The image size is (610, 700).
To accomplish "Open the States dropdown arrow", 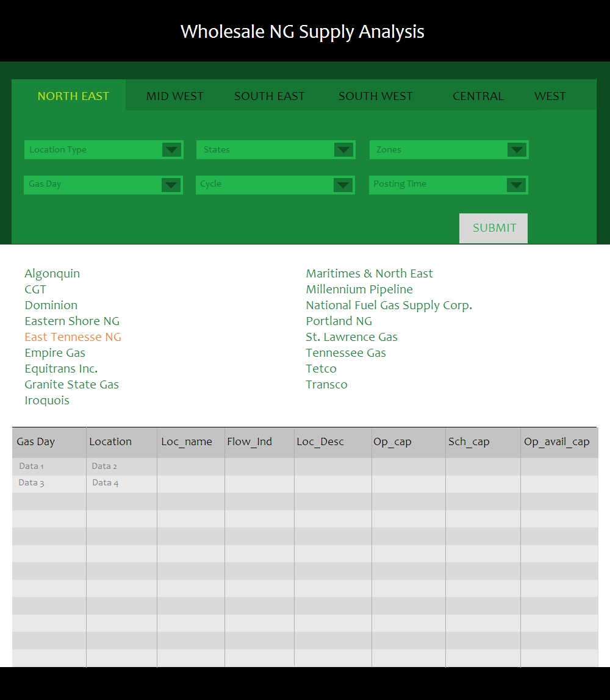I will point(343,149).
